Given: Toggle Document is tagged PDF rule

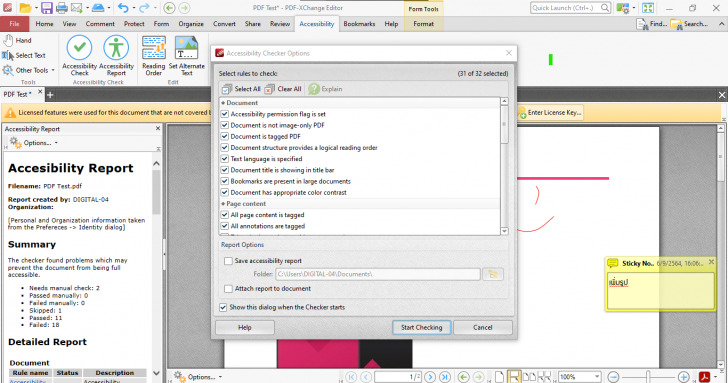Looking at the screenshot, I should [225, 136].
